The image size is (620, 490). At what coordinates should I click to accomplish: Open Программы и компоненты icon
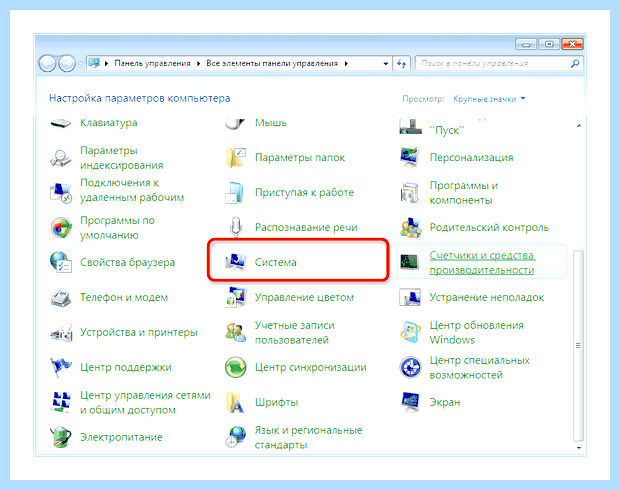(410, 193)
